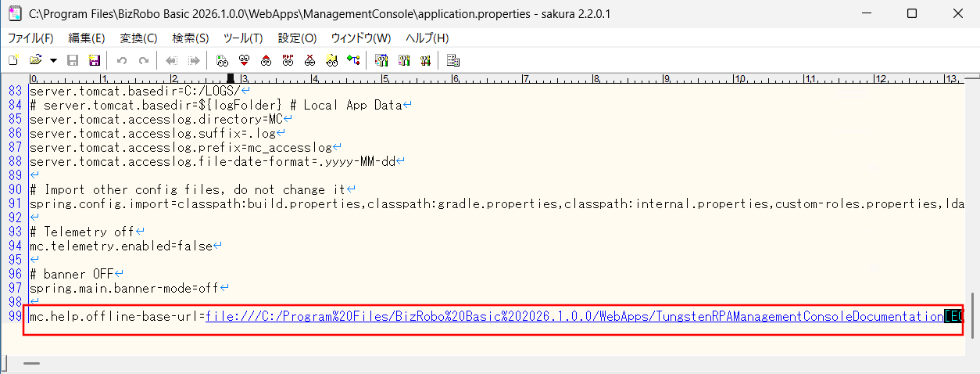
Task: Expand the recent files dropdown arrow
Action: pyautogui.click(x=53, y=60)
